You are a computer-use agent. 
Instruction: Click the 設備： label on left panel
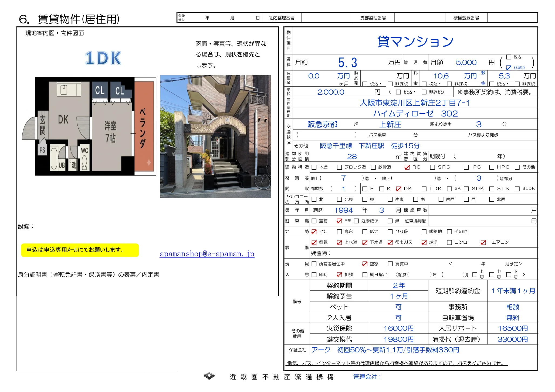tap(26, 226)
